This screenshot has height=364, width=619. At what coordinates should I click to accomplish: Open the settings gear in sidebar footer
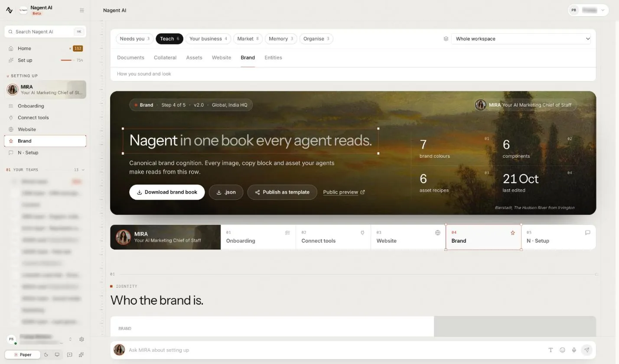coord(81,339)
